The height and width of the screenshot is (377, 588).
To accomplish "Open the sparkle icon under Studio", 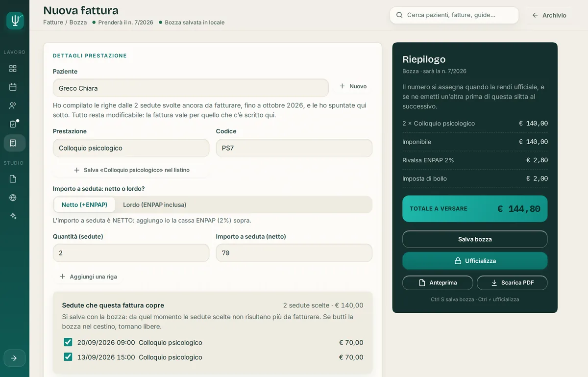I will point(13,216).
